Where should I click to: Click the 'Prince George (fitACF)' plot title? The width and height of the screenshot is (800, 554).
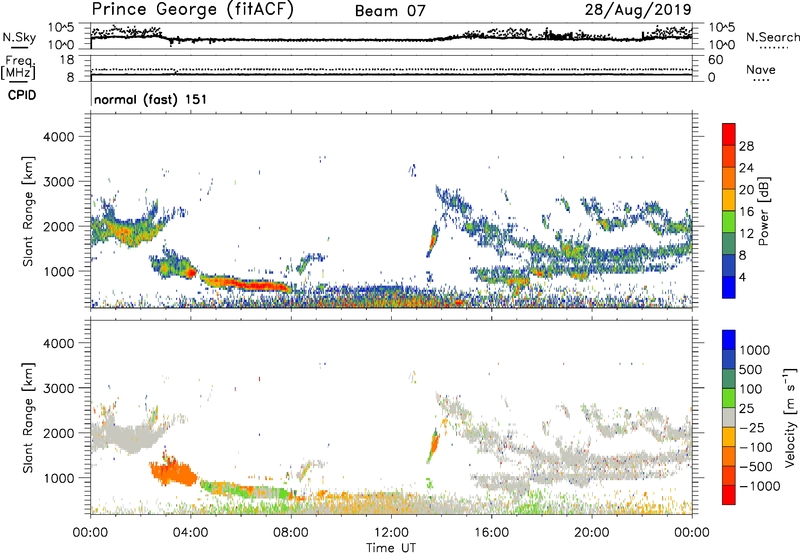point(192,9)
